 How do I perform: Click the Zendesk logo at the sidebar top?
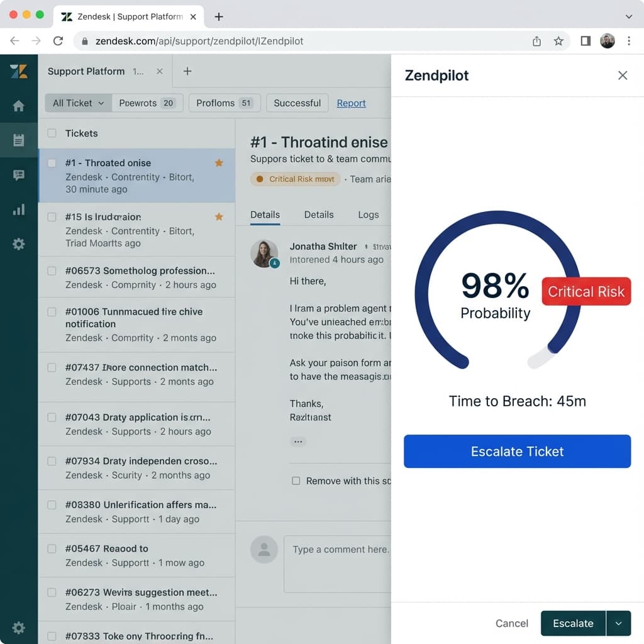pos(18,72)
